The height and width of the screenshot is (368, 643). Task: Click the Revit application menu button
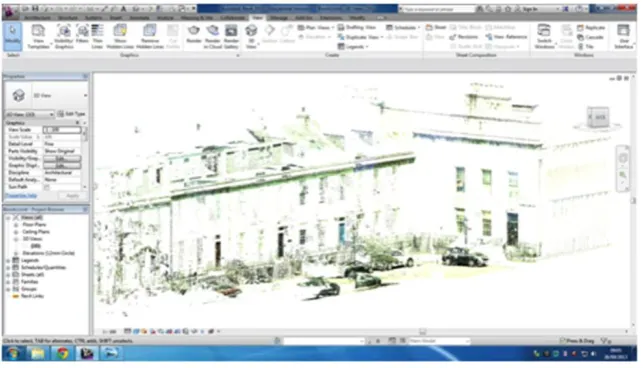10,11
